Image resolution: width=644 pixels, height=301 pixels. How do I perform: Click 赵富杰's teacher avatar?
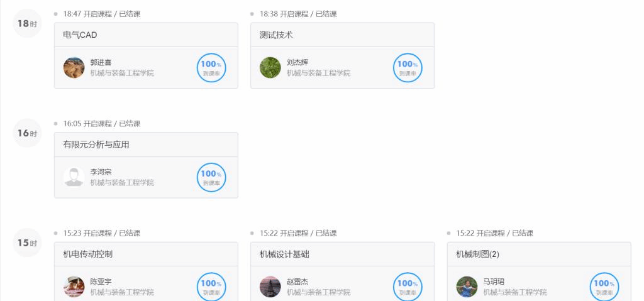pos(270,287)
